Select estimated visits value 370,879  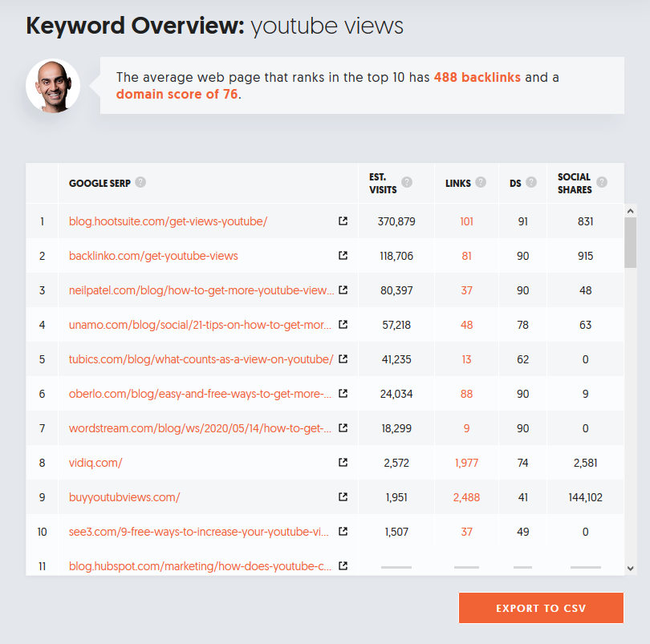tap(396, 221)
